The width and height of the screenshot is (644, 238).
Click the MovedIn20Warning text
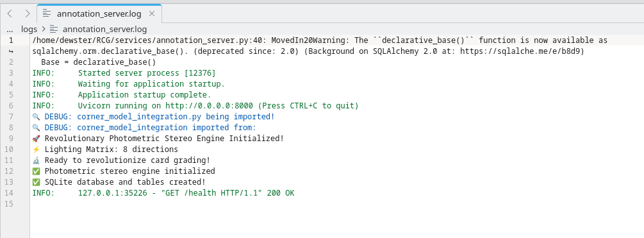click(310, 40)
